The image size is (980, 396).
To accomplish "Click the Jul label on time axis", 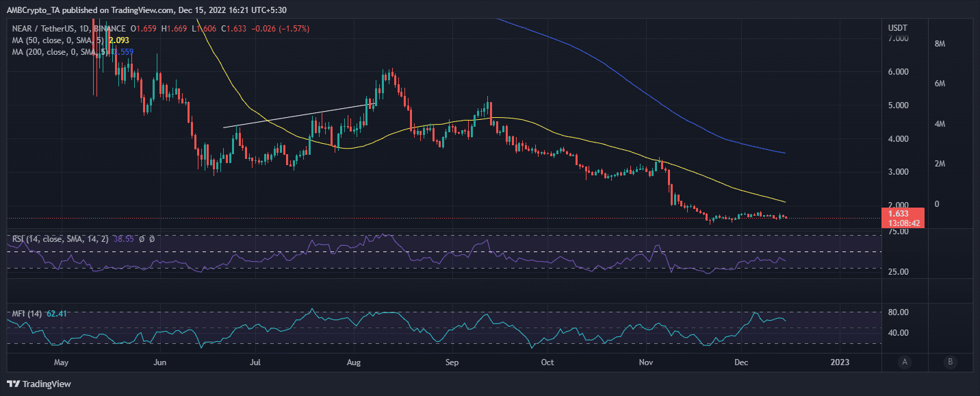I will [x=255, y=362].
